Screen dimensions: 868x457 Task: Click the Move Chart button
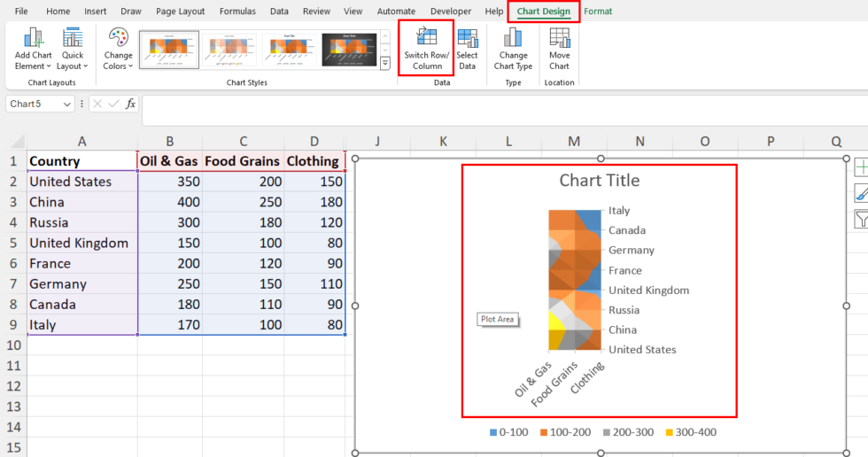[559, 50]
